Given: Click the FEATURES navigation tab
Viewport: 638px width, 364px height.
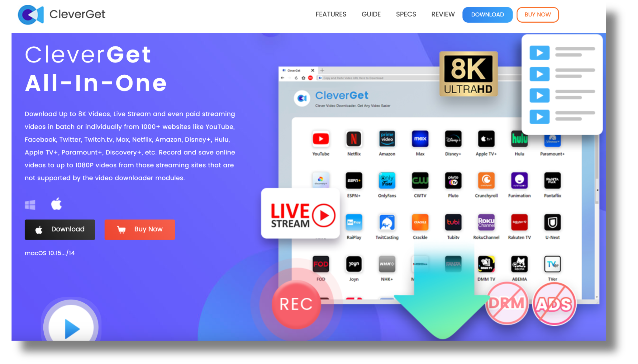Looking at the screenshot, I should point(331,14).
